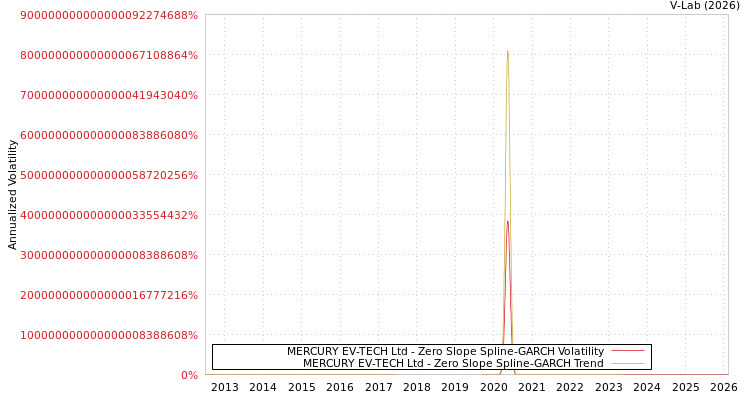This screenshot has width=750, height=400.
Task: Click the 2024 x-axis year label
Action: (x=647, y=387)
